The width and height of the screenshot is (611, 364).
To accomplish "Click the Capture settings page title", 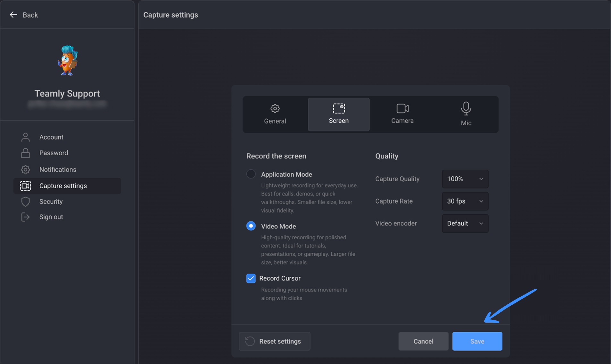I will [171, 15].
